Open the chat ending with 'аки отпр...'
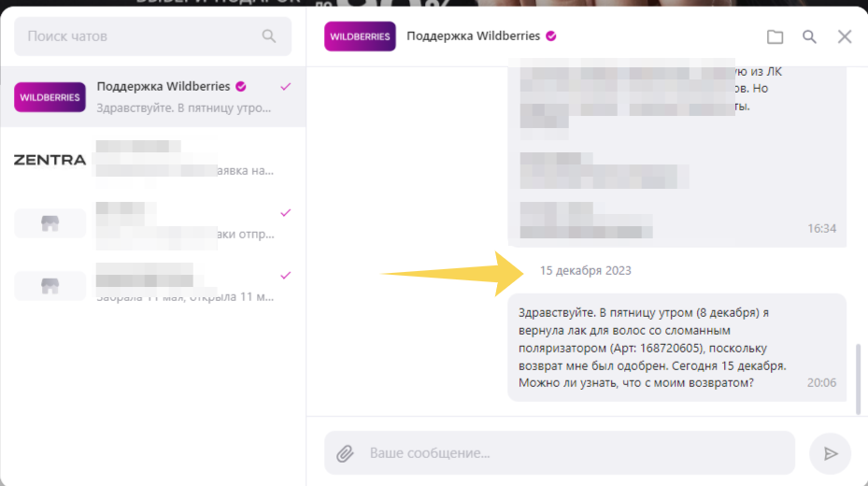Image resolution: width=868 pixels, height=486 pixels. (153, 223)
